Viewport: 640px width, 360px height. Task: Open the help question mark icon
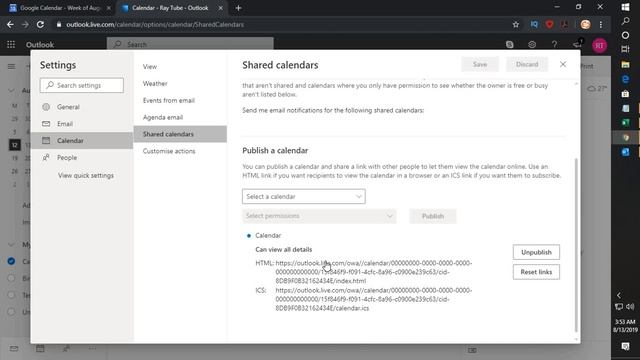[554, 44]
